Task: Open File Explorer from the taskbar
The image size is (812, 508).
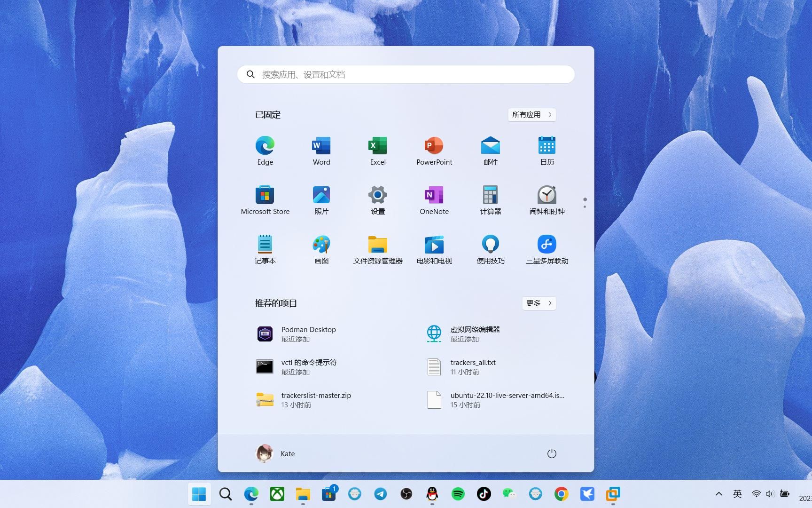Action: click(x=303, y=494)
